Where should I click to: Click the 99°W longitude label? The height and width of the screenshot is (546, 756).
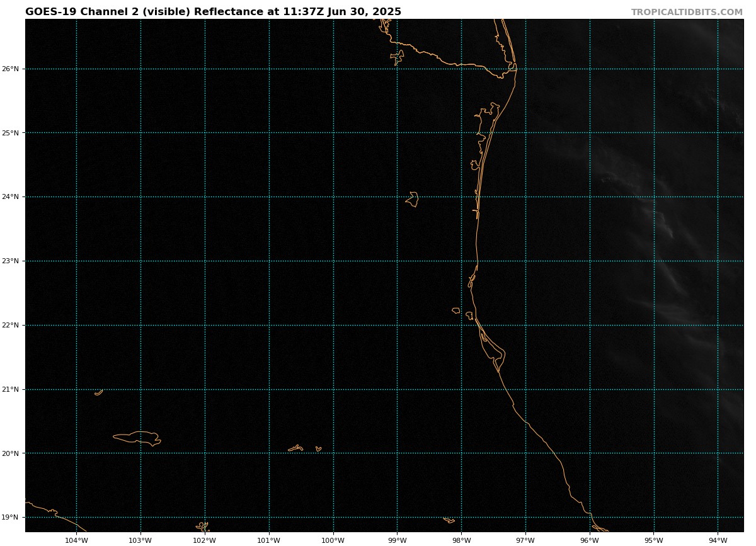pos(397,540)
